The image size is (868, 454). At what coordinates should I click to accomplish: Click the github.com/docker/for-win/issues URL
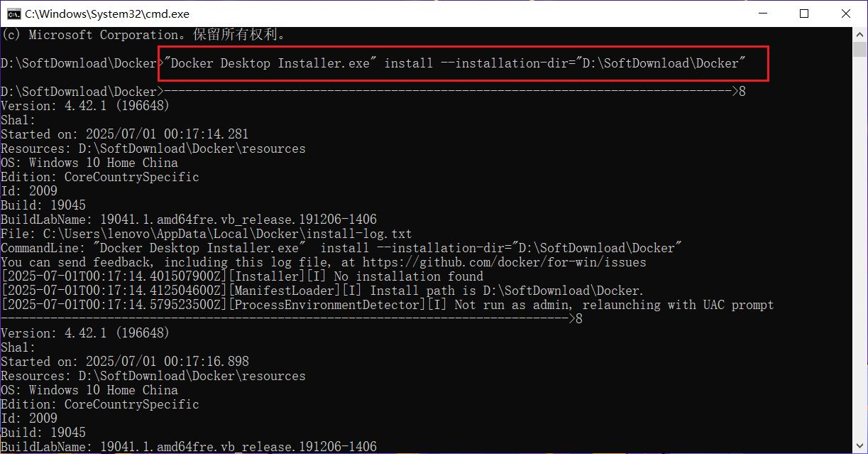pos(505,262)
